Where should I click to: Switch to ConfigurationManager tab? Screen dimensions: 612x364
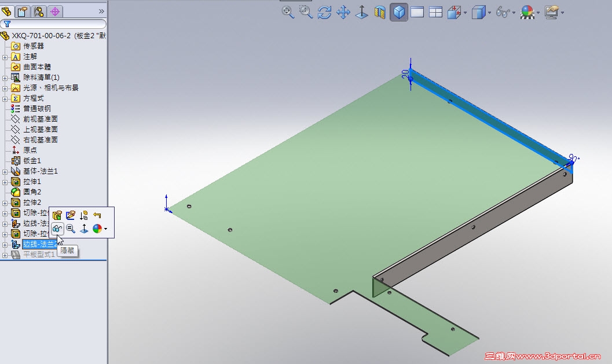(39, 12)
